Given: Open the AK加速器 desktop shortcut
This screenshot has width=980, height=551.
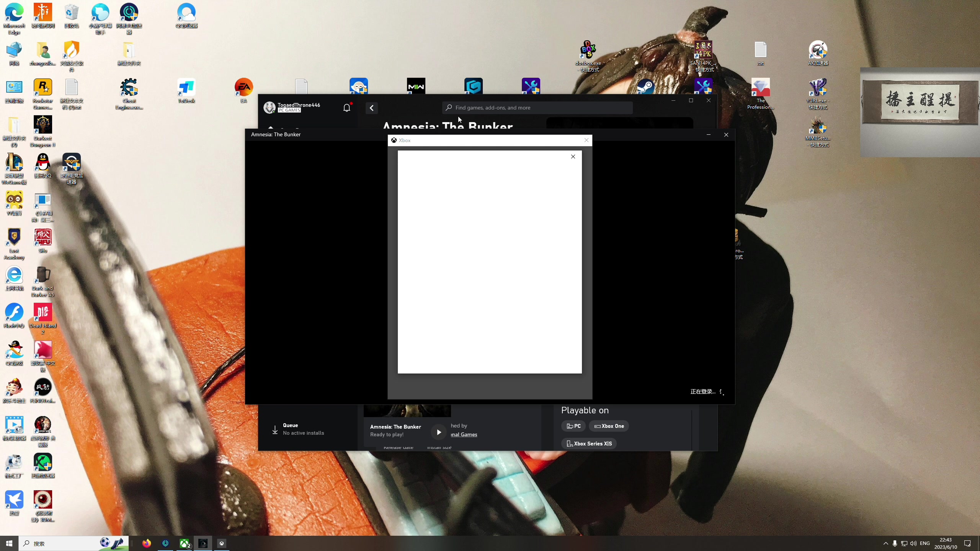Looking at the screenshot, I should 818,54.
